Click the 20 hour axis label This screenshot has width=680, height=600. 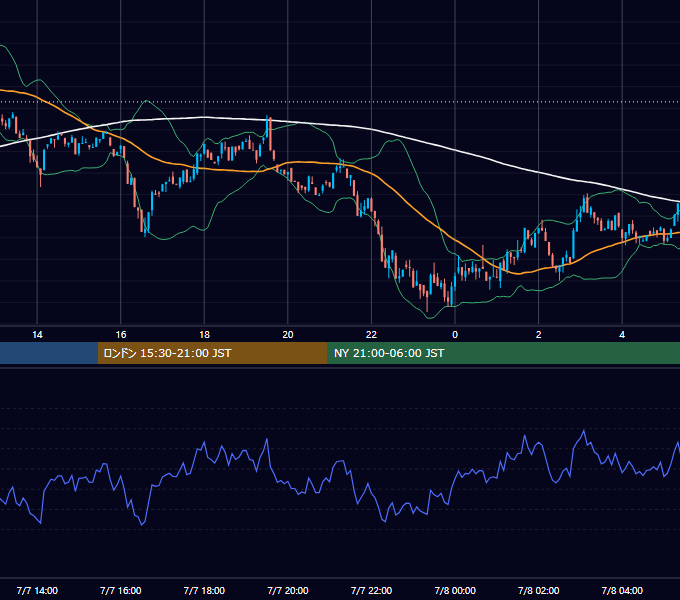[x=288, y=335]
